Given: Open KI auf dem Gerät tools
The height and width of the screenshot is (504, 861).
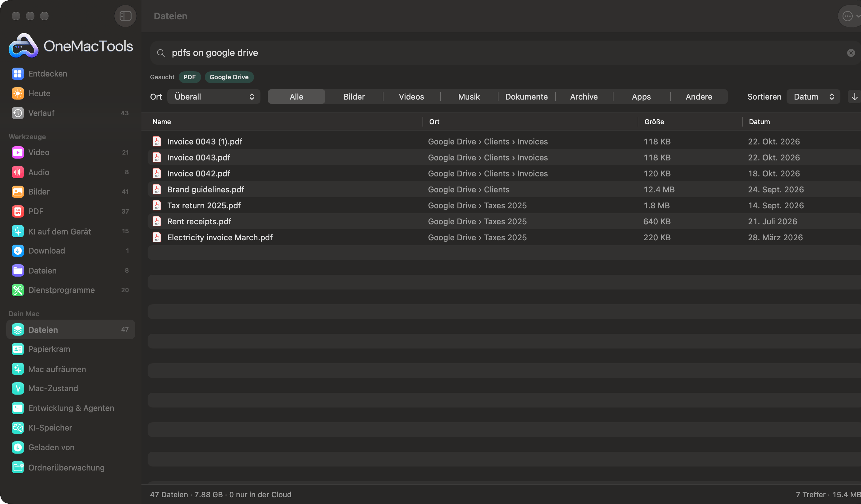Looking at the screenshot, I should click(71, 231).
